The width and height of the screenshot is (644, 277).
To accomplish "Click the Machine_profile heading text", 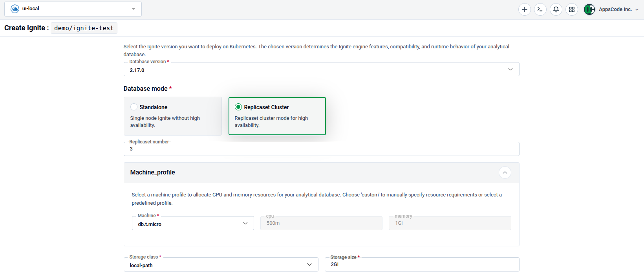I will click(152, 172).
